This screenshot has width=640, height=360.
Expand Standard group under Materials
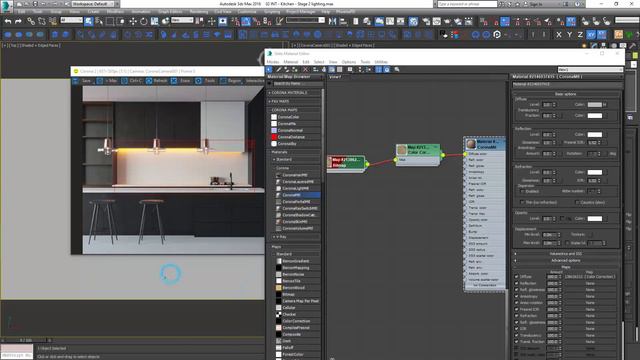click(296, 159)
